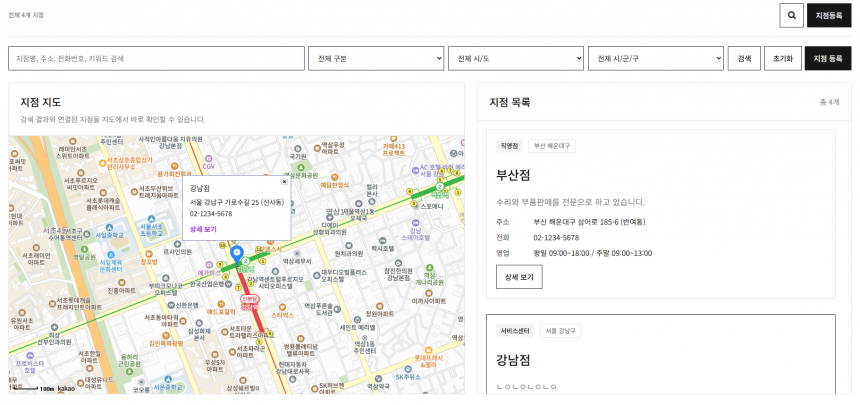
Task: Click the 검색 search button
Action: 744,58
